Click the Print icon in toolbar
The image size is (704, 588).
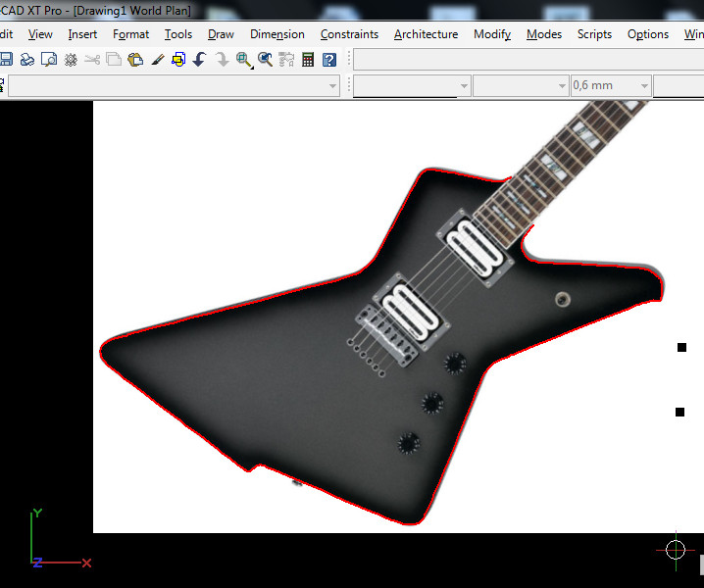coord(27,60)
